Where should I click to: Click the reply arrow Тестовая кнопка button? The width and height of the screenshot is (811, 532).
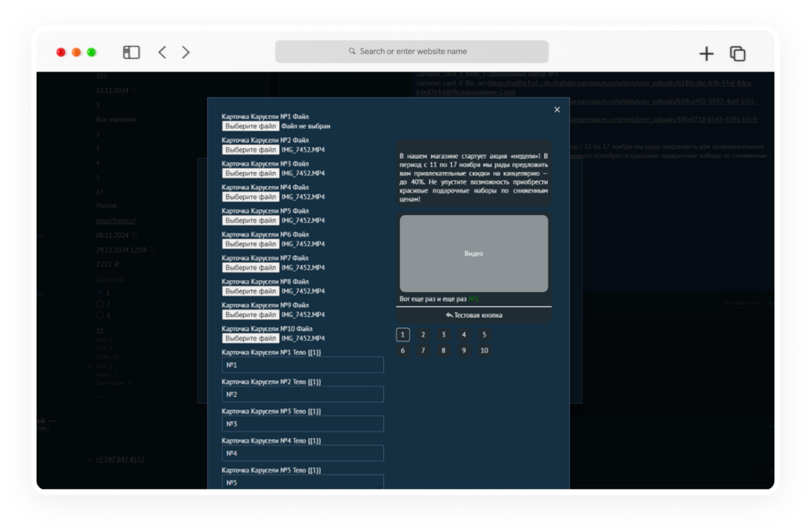(x=474, y=315)
